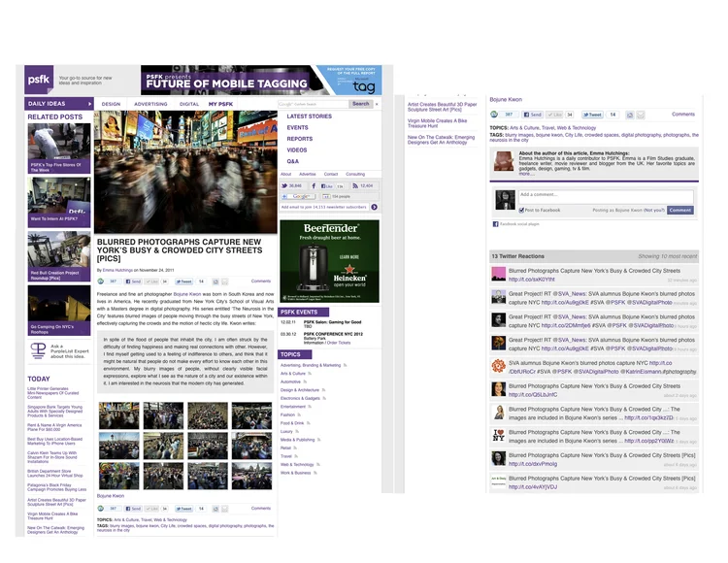The height and width of the screenshot is (563, 728).
Task: Open the Little Printer Generates Mini-Newspapers story
Action: point(53,393)
